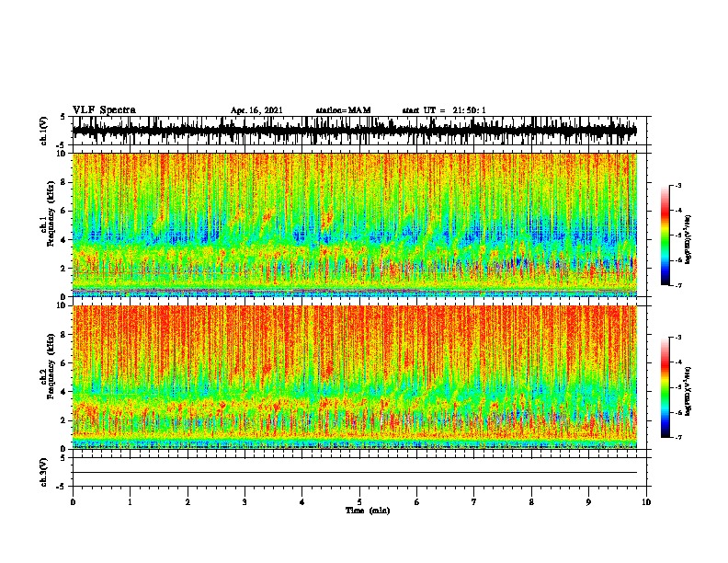Click the ch.1 colorbar unit label
The width and height of the screenshot is (728, 563).
point(688,239)
